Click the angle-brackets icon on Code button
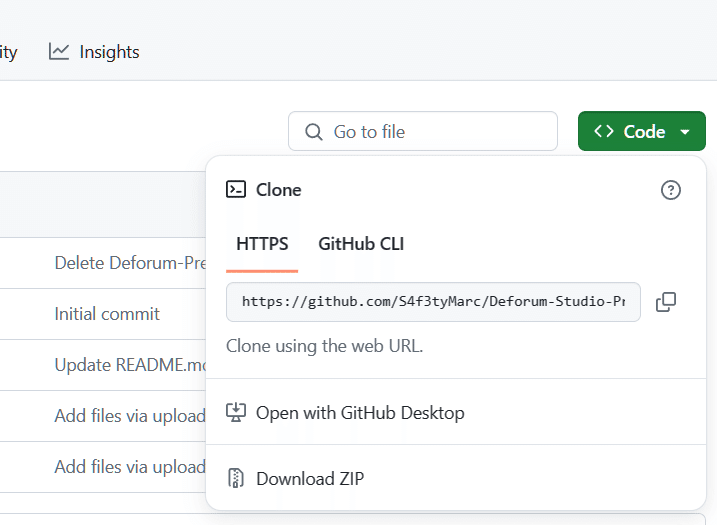Viewport: 717px width, 525px height. coord(603,132)
